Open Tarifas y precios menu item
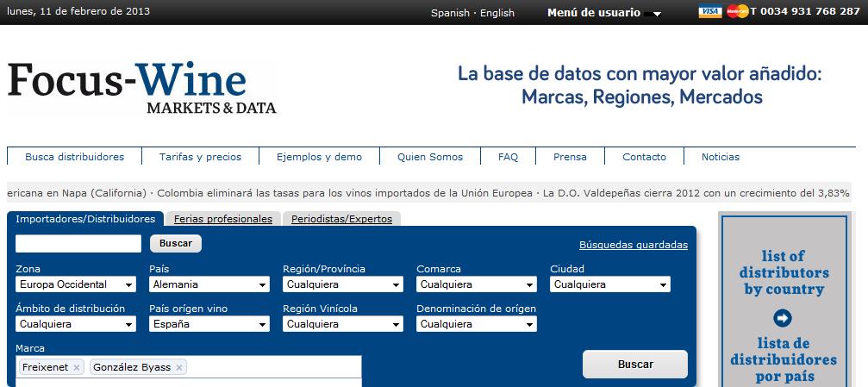Viewport: 868px width, 387px height. pyautogui.click(x=200, y=157)
